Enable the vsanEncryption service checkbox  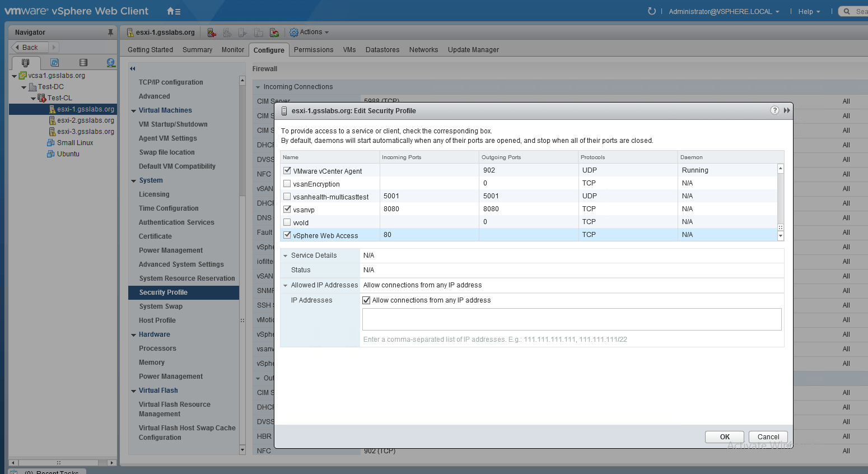tap(287, 183)
